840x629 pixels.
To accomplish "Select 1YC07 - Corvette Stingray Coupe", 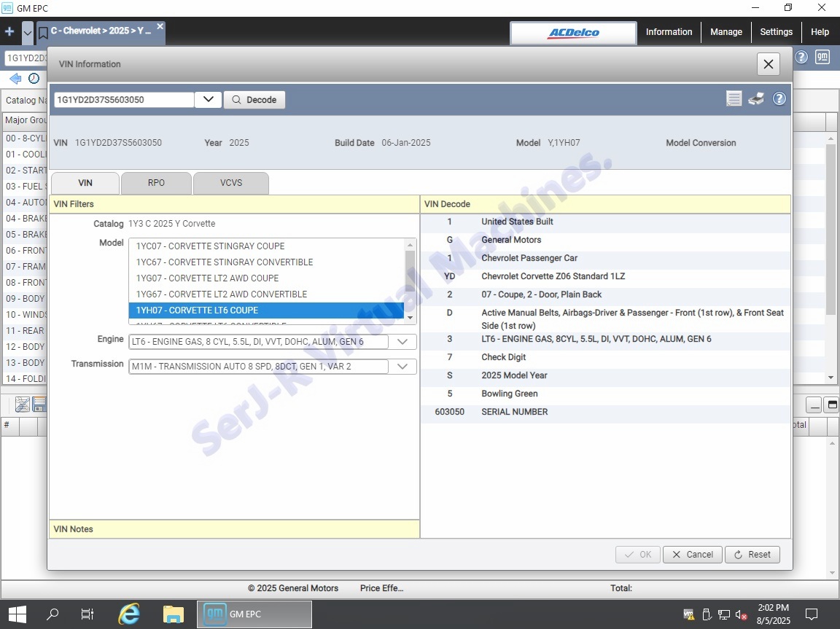I will coord(266,246).
